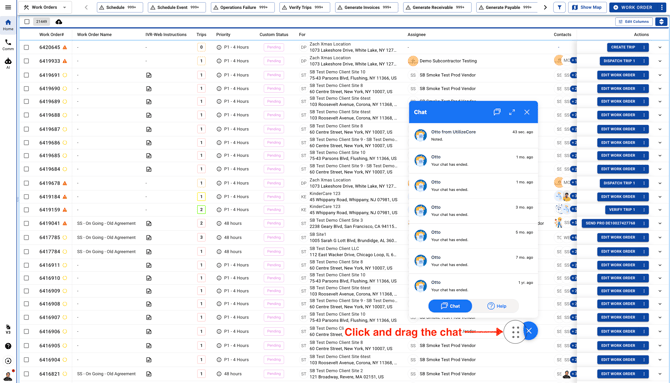Image resolution: width=670 pixels, height=383 pixels.
Task: Show more filter tabs with right chevron
Action: (545, 7)
